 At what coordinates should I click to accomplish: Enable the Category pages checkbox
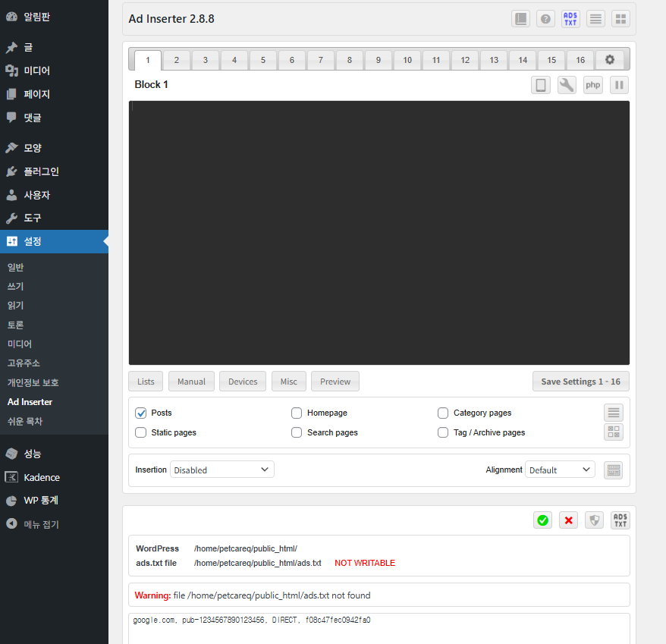[443, 413]
